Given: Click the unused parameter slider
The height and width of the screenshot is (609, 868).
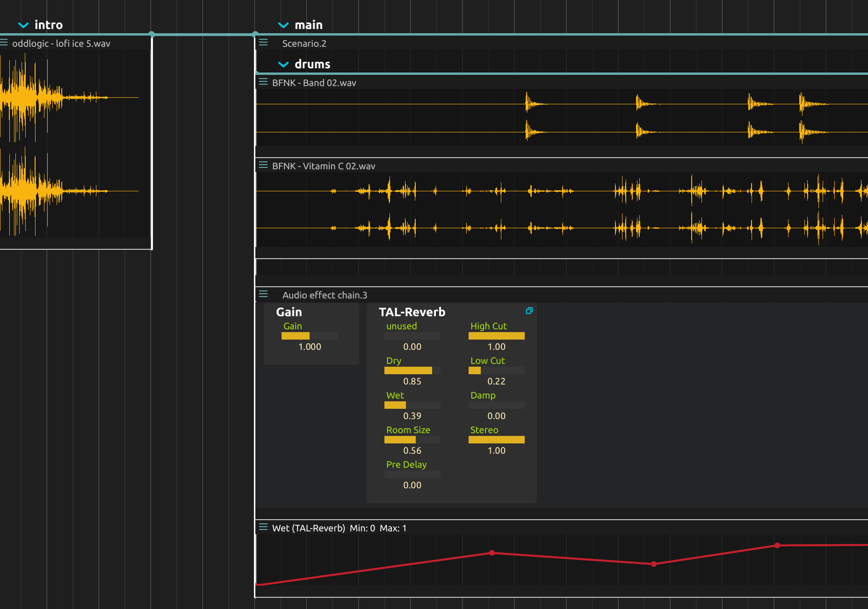Looking at the screenshot, I should click(412, 336).
